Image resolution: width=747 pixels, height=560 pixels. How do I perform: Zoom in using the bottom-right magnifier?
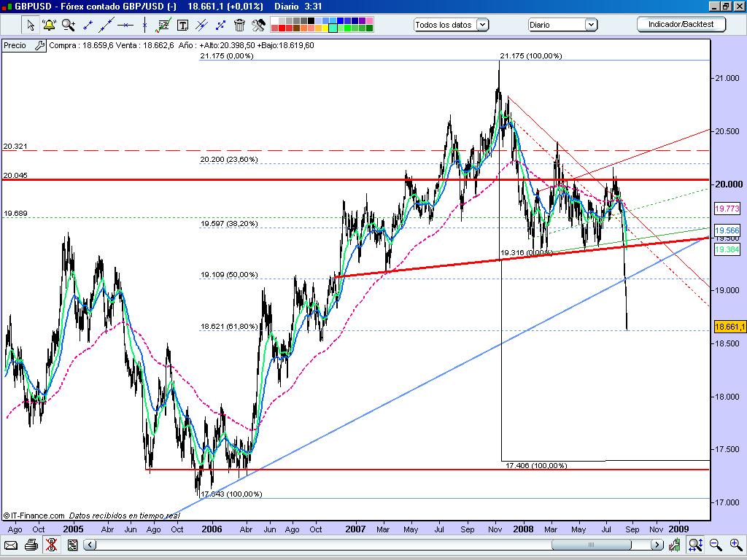735,545
